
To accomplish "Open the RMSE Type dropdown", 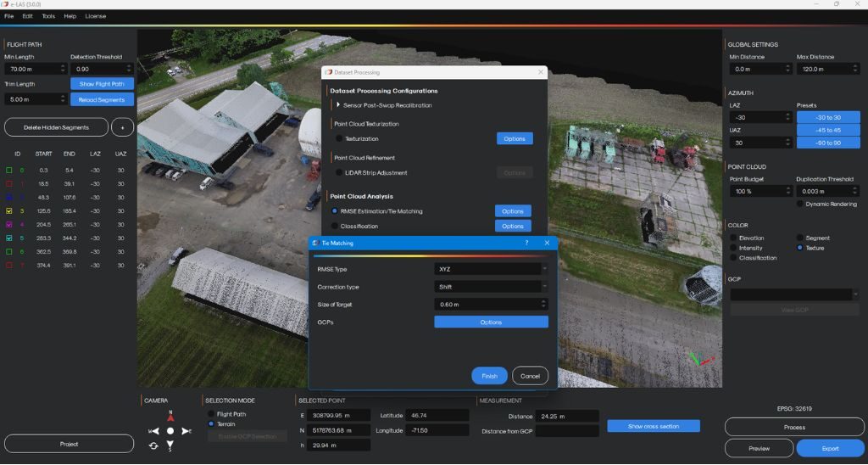I will [x=491, y=269].
